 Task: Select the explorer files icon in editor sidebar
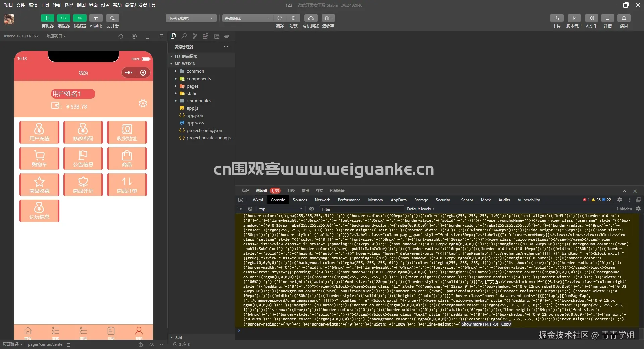pyautogui.click(x=173, y=36)
